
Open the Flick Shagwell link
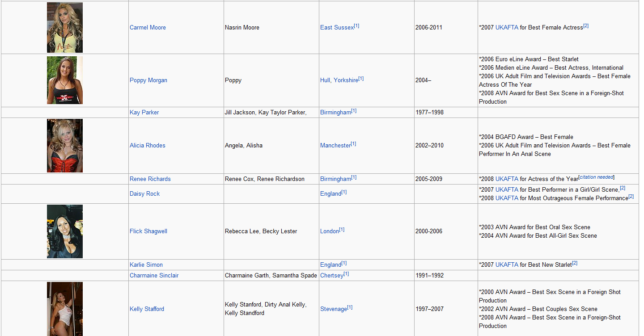pos(148,231)
